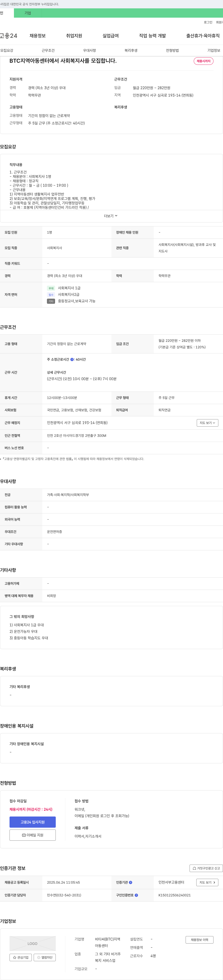The image size is (223, 980).
Task: Open the help icon next to 구인인증번호
Action: click(136, 895)
